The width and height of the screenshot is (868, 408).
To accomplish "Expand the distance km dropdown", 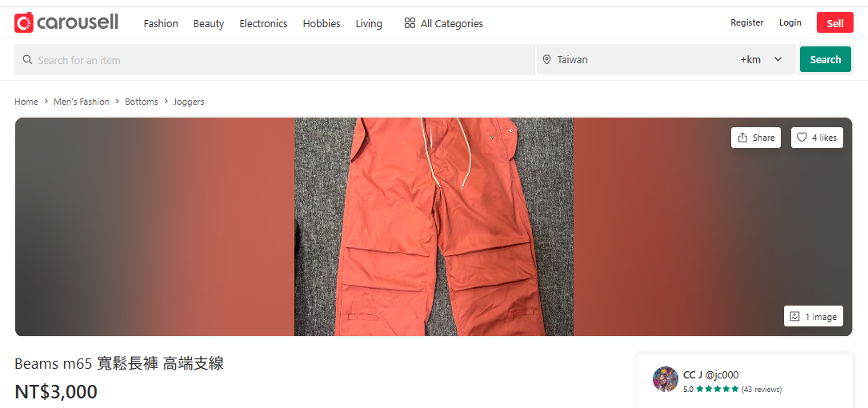I will pyautogui.click(x=778, y=59).
